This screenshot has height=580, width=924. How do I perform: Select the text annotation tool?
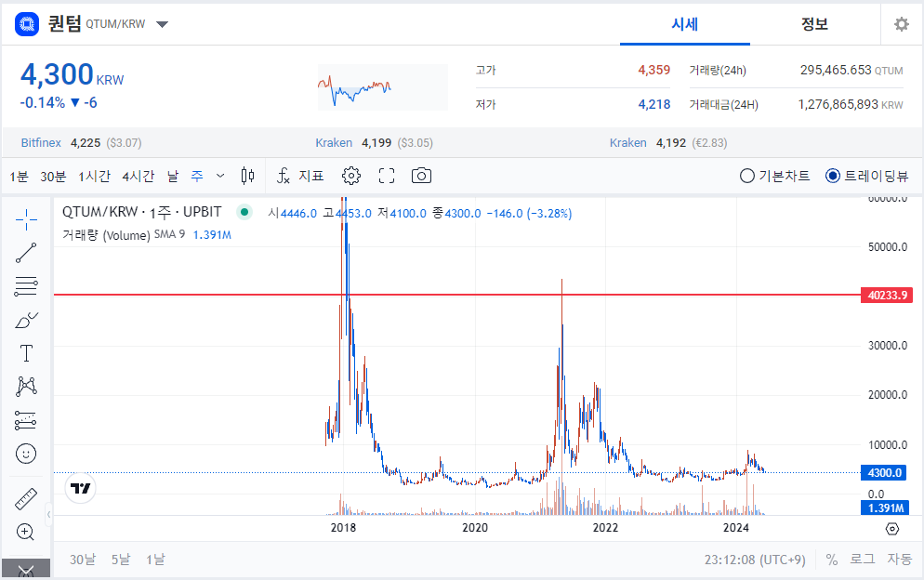(26, 353)
